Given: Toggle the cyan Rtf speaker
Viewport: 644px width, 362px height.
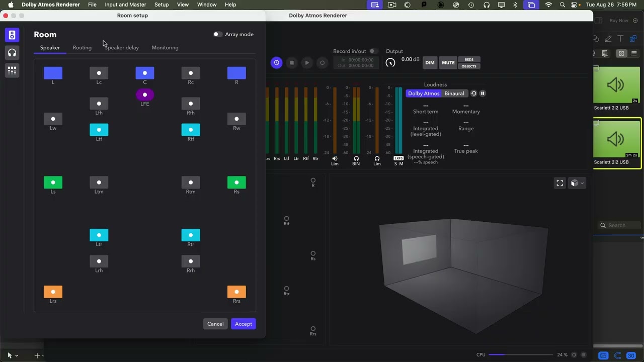Looking at the screenshot, I should [x=191, y=130].
